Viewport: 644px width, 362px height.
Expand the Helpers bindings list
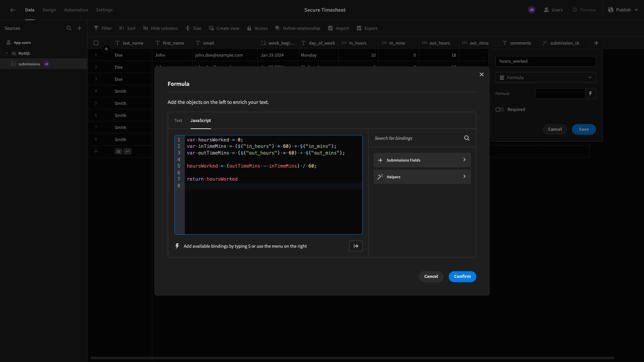[x=422, y=177]
